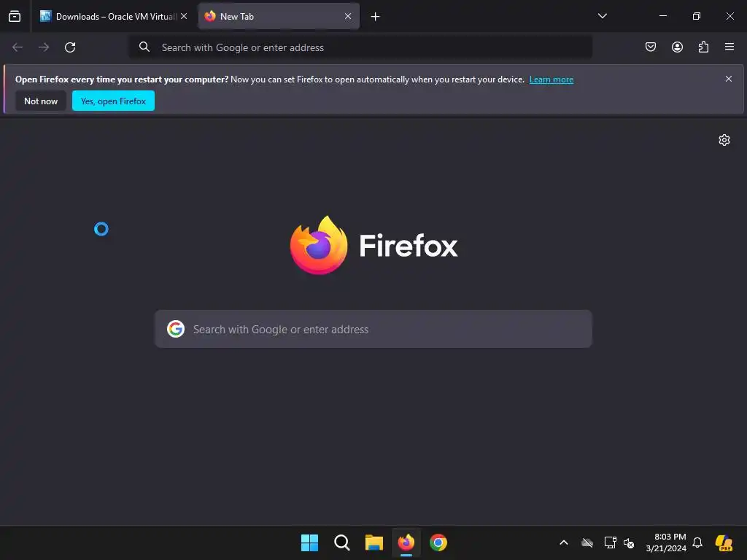Dismiss startup prompt with Not now
The height and width of the screenshot is (560, 747).
pos(41,101)
